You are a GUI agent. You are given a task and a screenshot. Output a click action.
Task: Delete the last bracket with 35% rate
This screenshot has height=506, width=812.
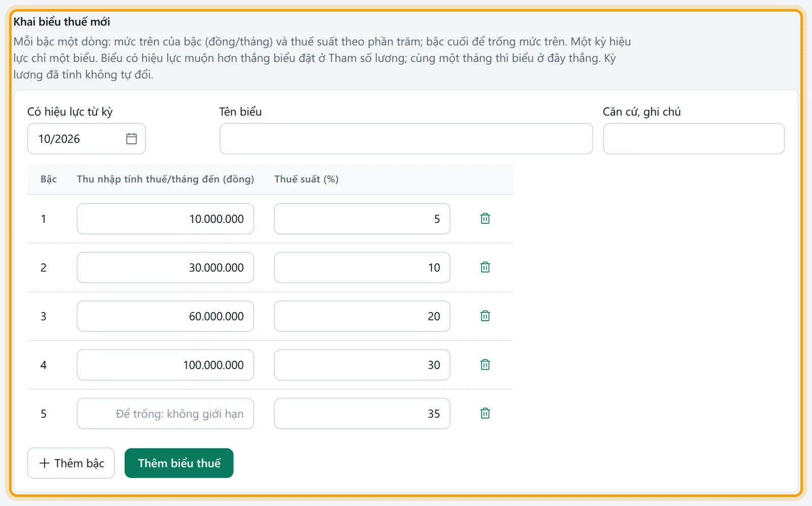(x=485, y=414)
